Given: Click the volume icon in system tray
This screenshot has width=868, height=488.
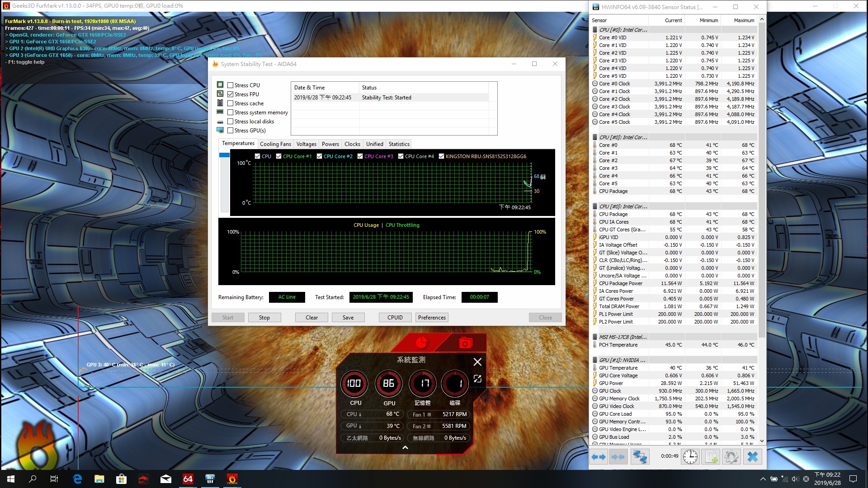Looking at the screenshot, I should (795, 479).
